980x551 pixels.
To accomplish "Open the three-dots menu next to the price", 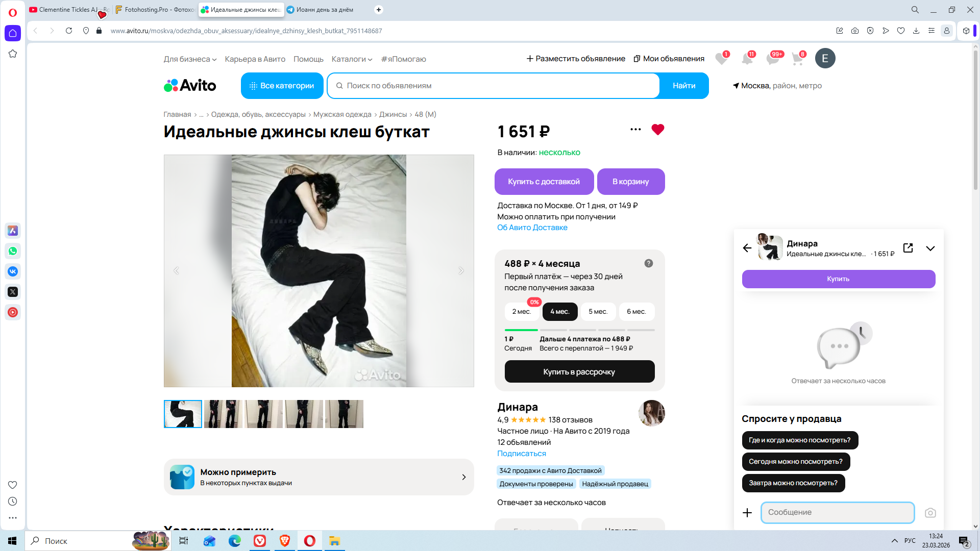I will point(635,130).
